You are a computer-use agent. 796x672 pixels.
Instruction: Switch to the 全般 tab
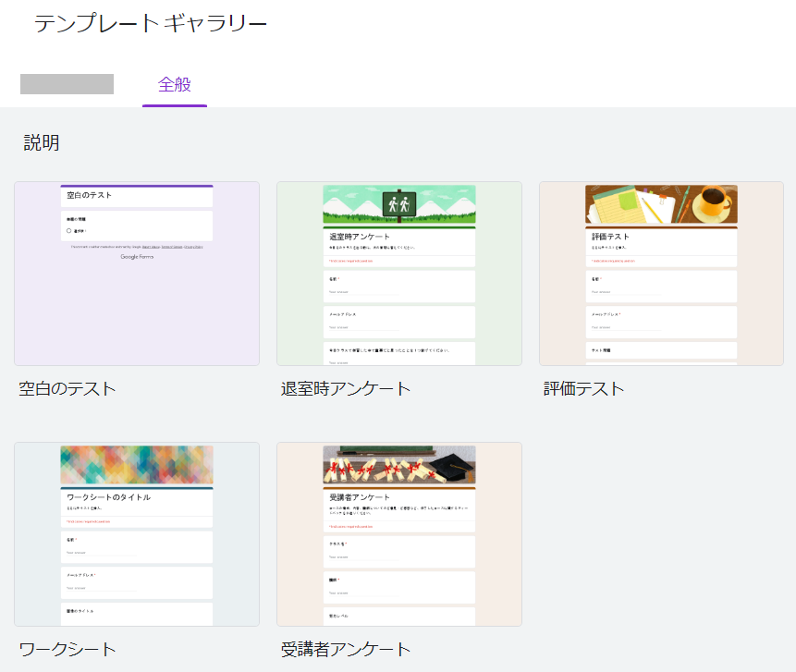[x=174, y=84]
